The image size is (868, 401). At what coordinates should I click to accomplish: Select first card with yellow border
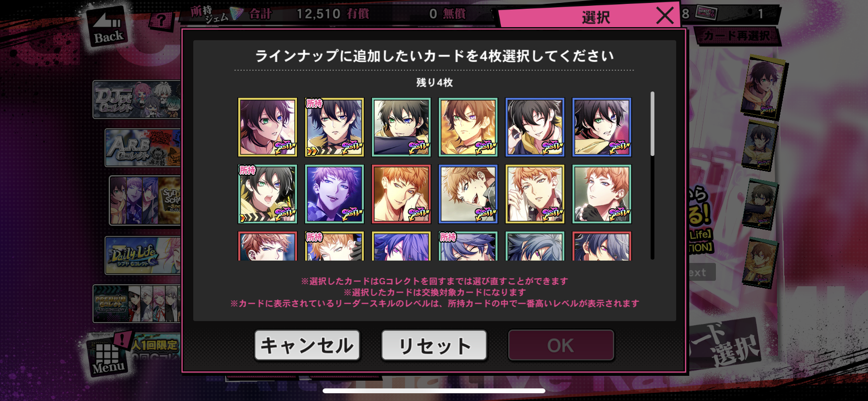267,127
